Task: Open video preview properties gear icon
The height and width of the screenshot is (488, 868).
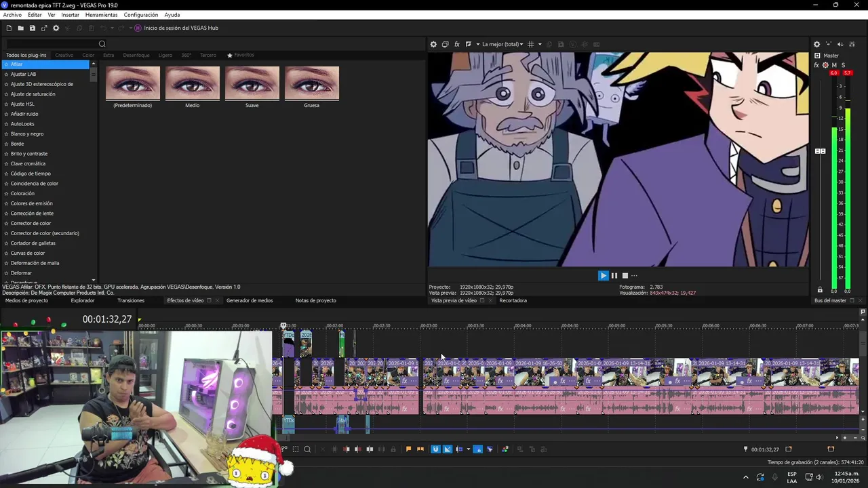Action: [433, 44]
